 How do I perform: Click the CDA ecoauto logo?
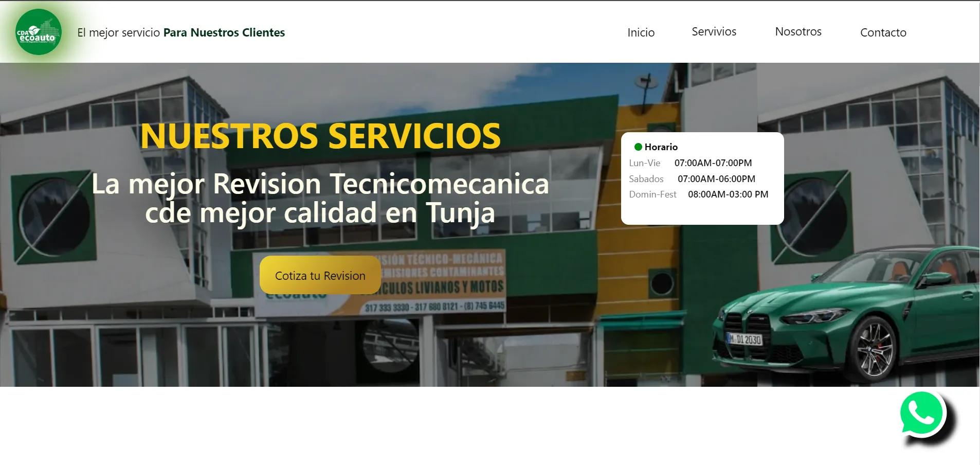(x=39, y=32)
